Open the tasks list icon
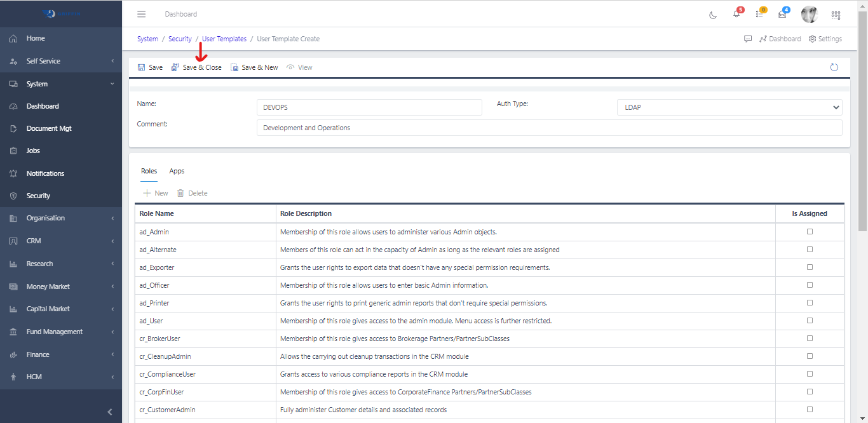 pyautogui.click(x=759, y=14)
